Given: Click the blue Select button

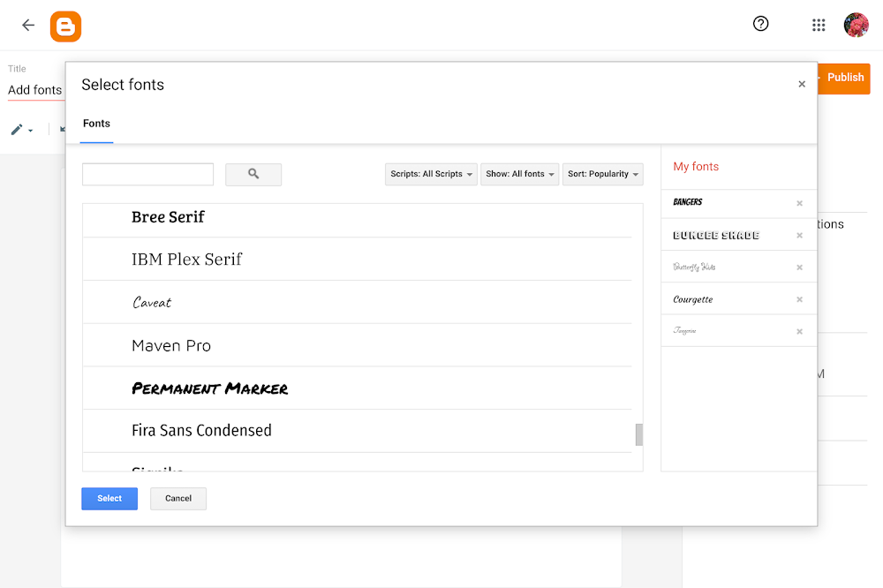Looking at the screenshot, I should (109, 499).
